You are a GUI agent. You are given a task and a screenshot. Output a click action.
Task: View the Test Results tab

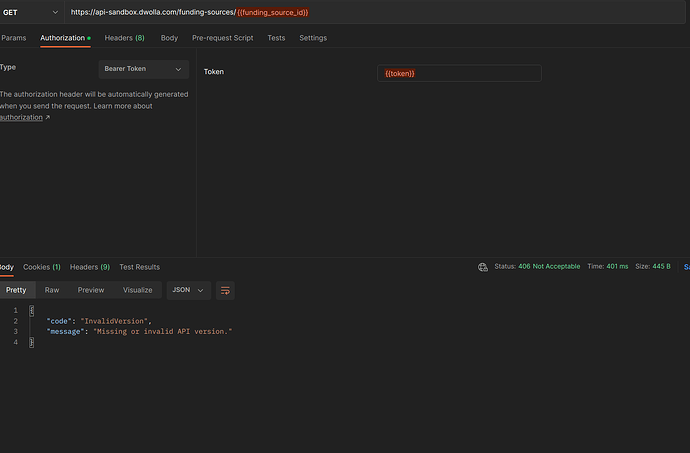point(139,267)
